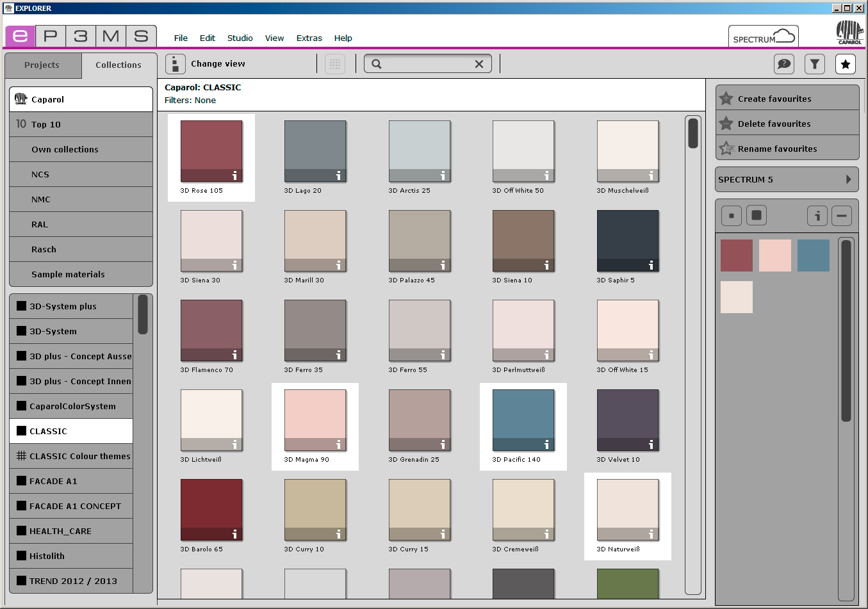Show info for 3D Curry 10
Viewport: 868px width, 609px height.
point(338,534)
